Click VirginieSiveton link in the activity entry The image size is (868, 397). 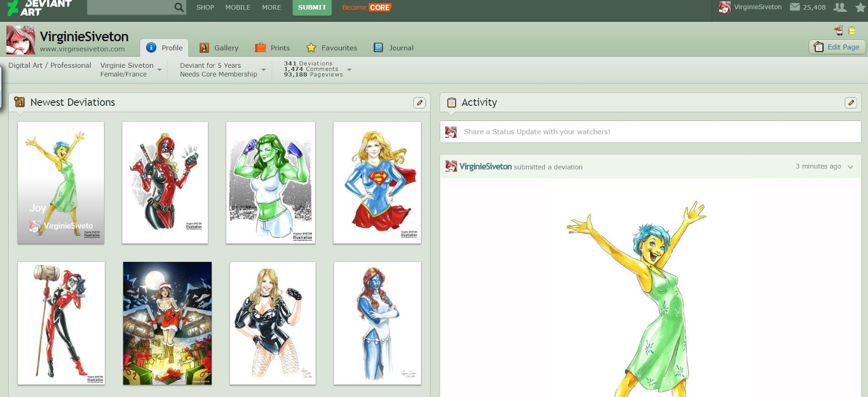click(486, 167)
